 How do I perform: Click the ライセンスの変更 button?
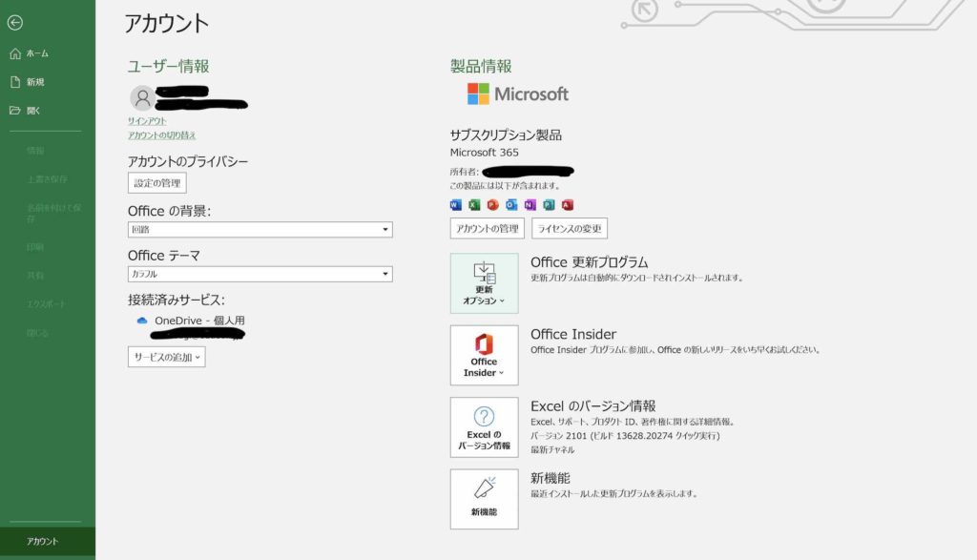tap(570, 229)
